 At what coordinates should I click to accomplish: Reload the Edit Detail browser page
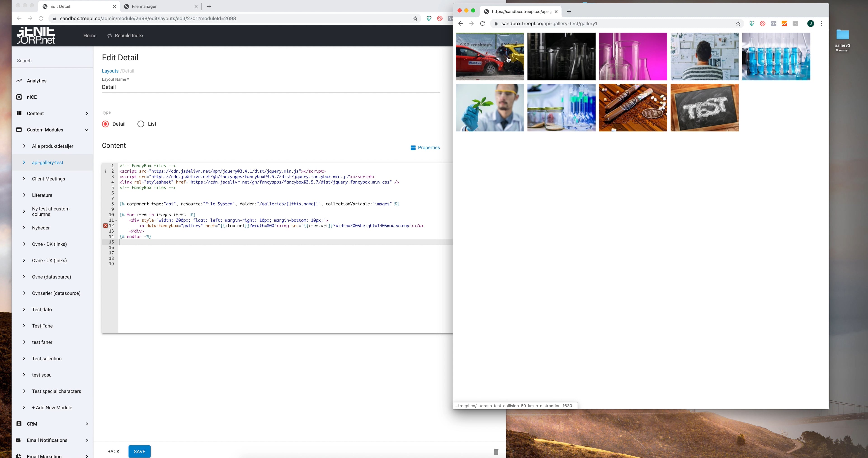41,19
